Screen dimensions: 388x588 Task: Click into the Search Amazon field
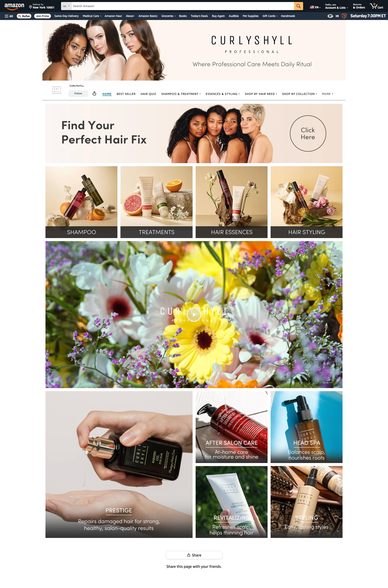click(x=183, y=6)
